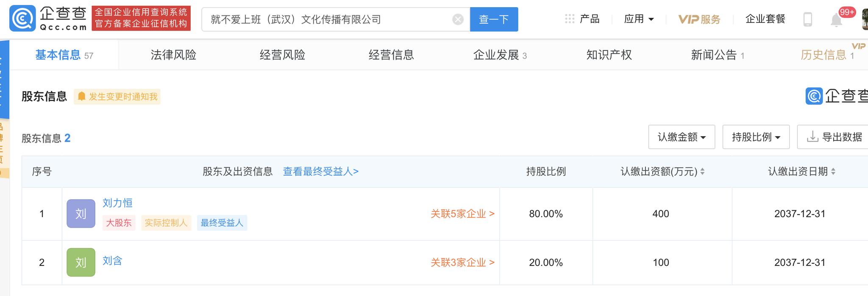Switch to the 法律风险 tab
Image resolution: width=868 pixels, height=296 pixels.
point(173,55)
